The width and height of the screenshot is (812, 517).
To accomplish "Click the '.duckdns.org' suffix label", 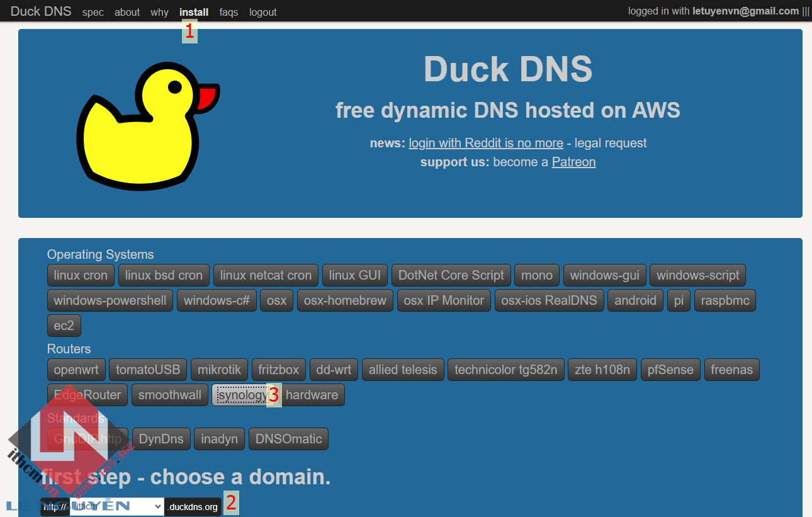I will (193, 506).
